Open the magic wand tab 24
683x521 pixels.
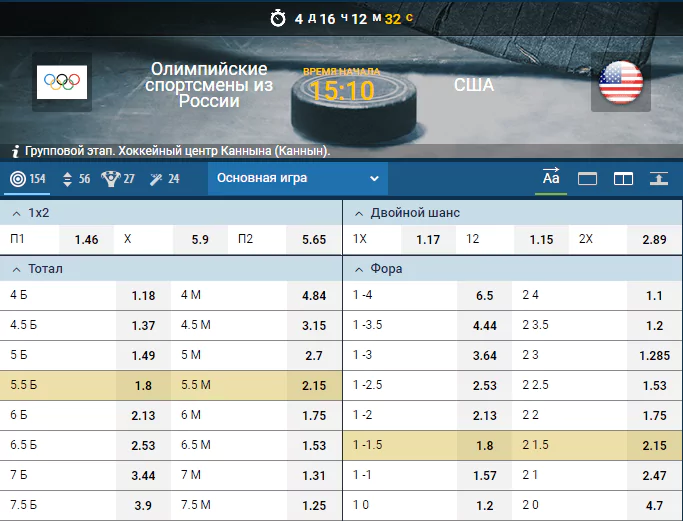pyautogui.click(x=164, y=179)
